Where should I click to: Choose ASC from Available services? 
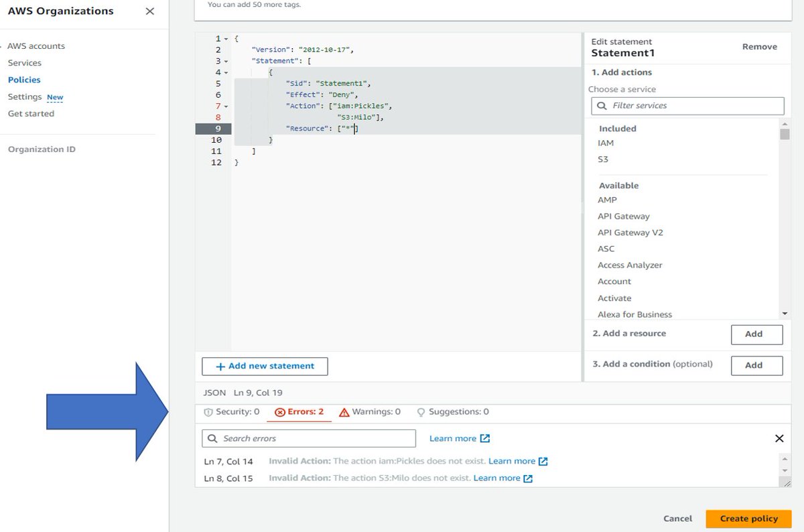tap(606, 249)
